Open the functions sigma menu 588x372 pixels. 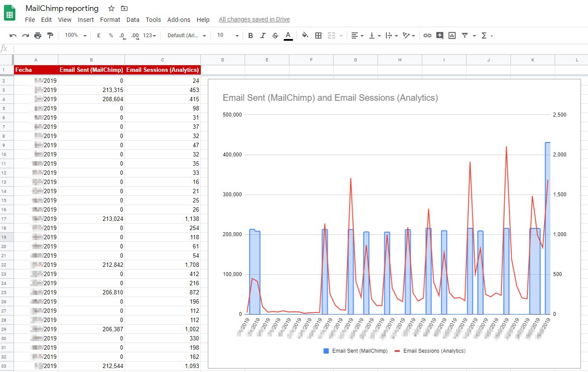(487, 35)
